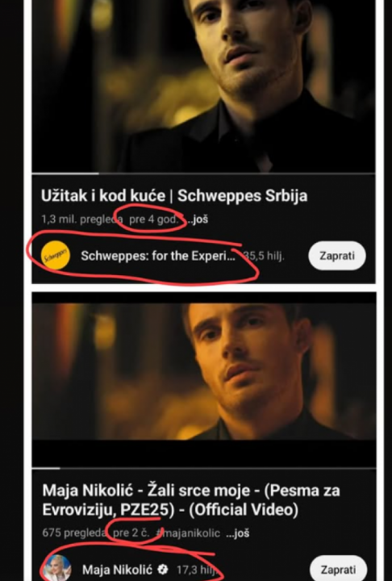Expand description with ...još under Schweppes video
Screen dimensions: 392x581
[x=198, y=219]
